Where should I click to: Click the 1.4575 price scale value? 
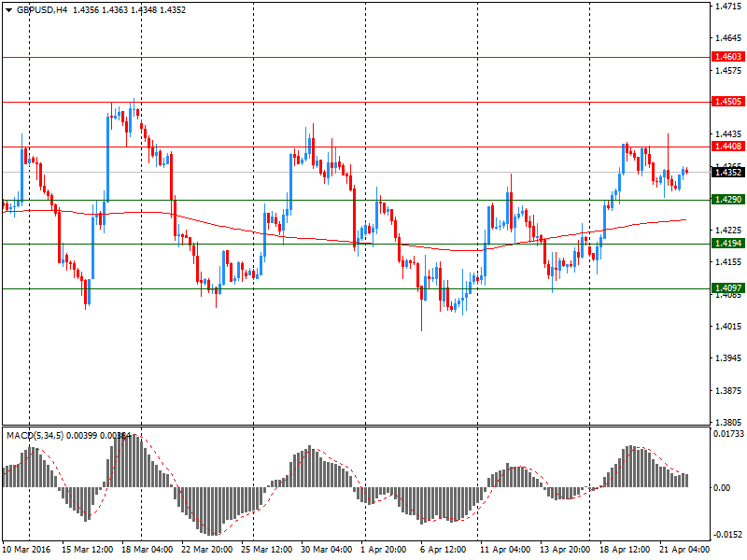[728, 70]
